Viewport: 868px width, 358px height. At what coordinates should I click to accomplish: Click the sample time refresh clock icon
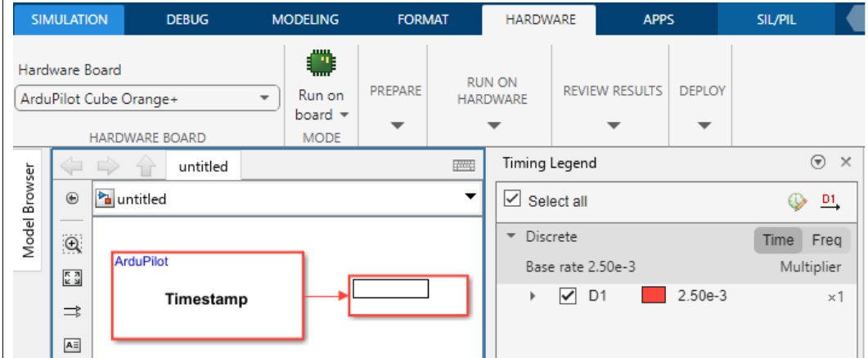tap(796, 201)
